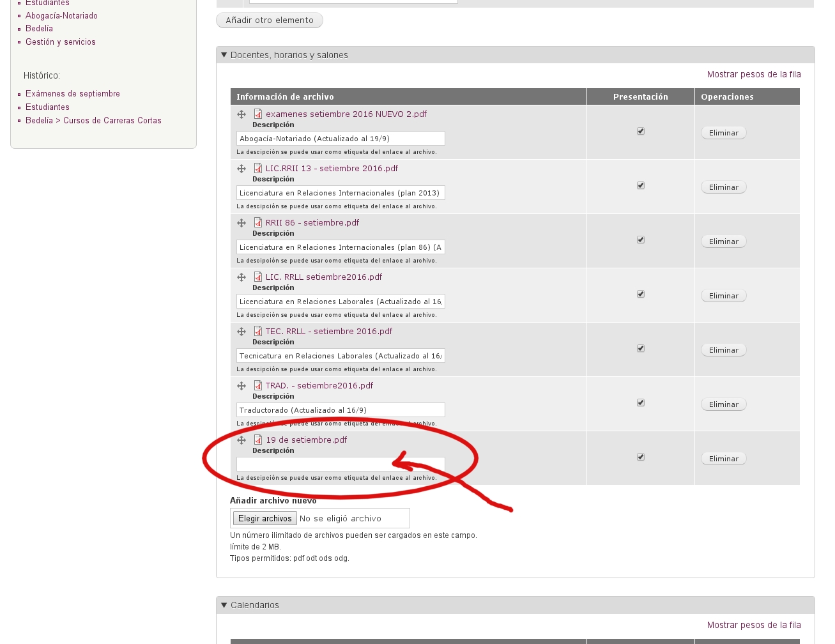This screenshot has height=644, width=835.
Task: Click drag handle for TEC. RRLL - setiembre 2016.pdf
Action: [241, 332]
